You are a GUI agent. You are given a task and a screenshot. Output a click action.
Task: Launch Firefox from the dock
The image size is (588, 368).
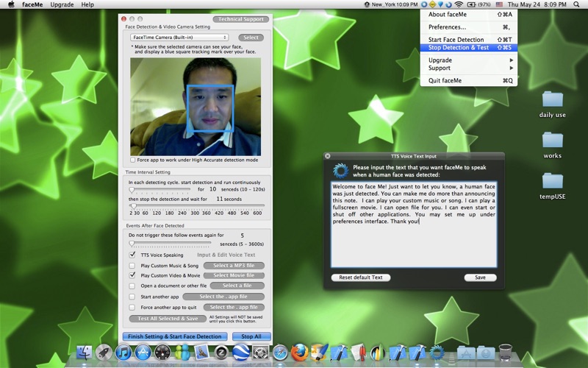(299, 353)
